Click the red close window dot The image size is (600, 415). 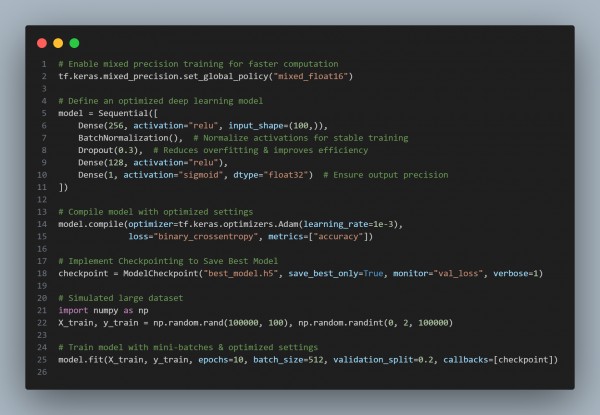pyautogui.click(x=42, y=43)
